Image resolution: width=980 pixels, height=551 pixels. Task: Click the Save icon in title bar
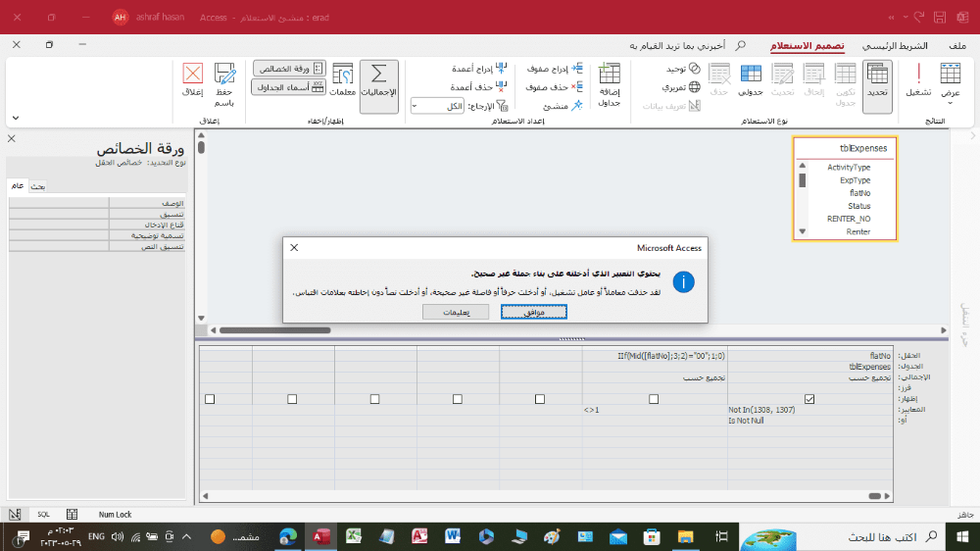[x=940, y=18]
